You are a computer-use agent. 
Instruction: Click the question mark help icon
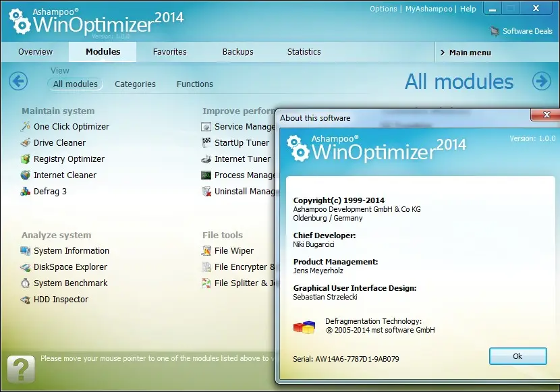[21, 369]
